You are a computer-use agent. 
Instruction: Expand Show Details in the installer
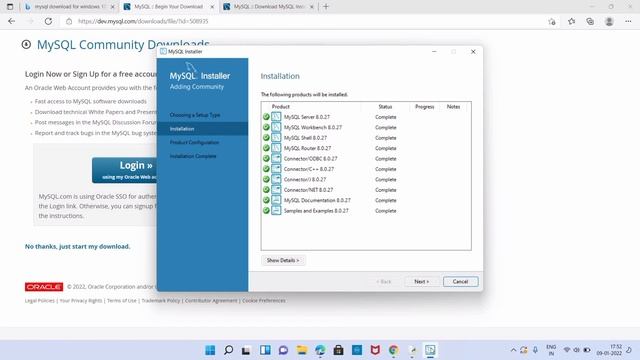tap(283, 260)
